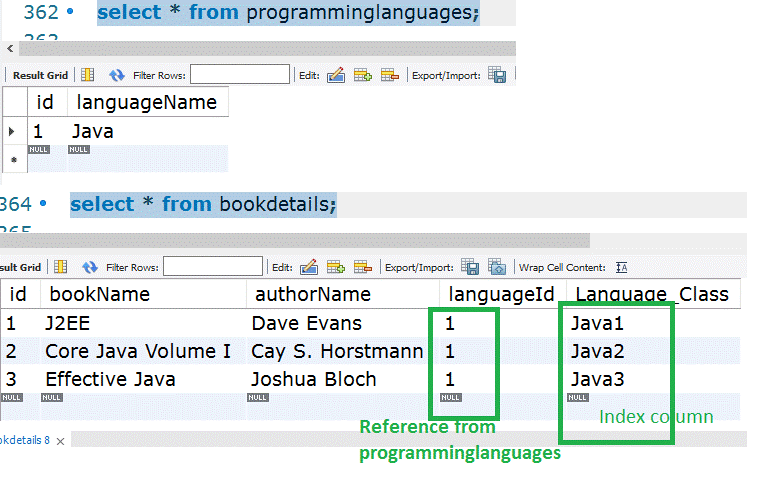Click the id column header in bookdetails grid
Viewport: 775px width, 488px height.
pos(19,294)
